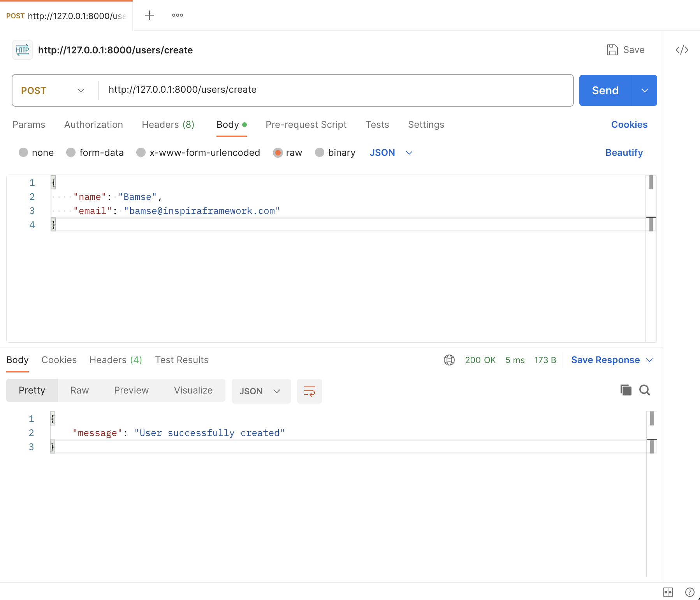Image resolution: width=700 pixels, height=600 pixels.
Task: Click the network globe icon
Action: pyautogui.click(x=449, y=360)
